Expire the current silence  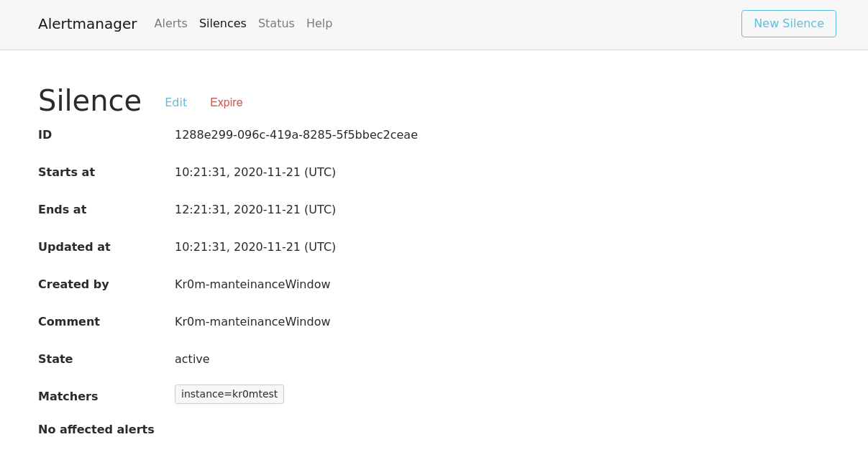tap(226, 103)
